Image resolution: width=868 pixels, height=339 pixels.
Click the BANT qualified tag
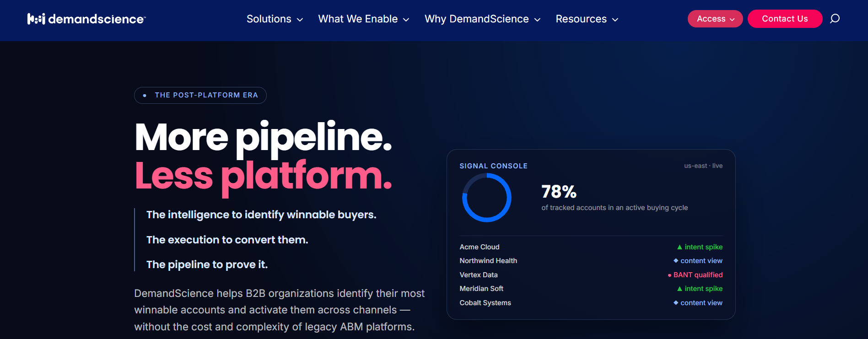point(695,275)
